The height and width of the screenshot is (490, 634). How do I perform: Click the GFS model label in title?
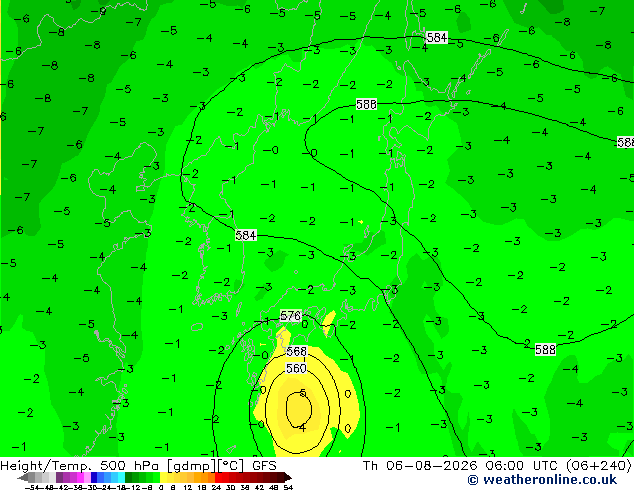(264, 466)
